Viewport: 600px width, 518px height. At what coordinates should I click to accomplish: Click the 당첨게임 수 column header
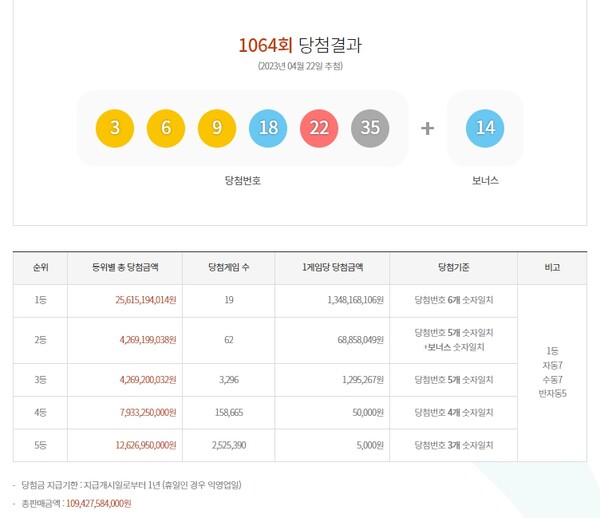coord(229,267)
